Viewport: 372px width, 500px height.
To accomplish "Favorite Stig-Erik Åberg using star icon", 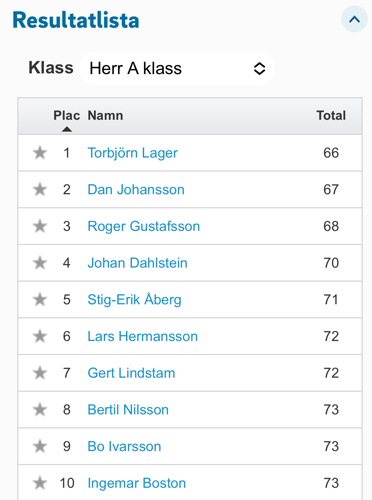I will 40,300.
